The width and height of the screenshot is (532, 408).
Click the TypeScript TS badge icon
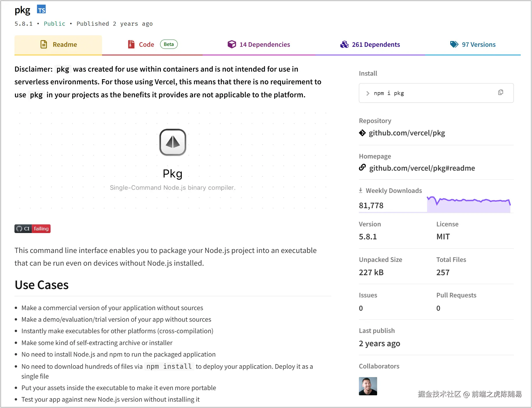pyautogui.click(x=41, y=10)
